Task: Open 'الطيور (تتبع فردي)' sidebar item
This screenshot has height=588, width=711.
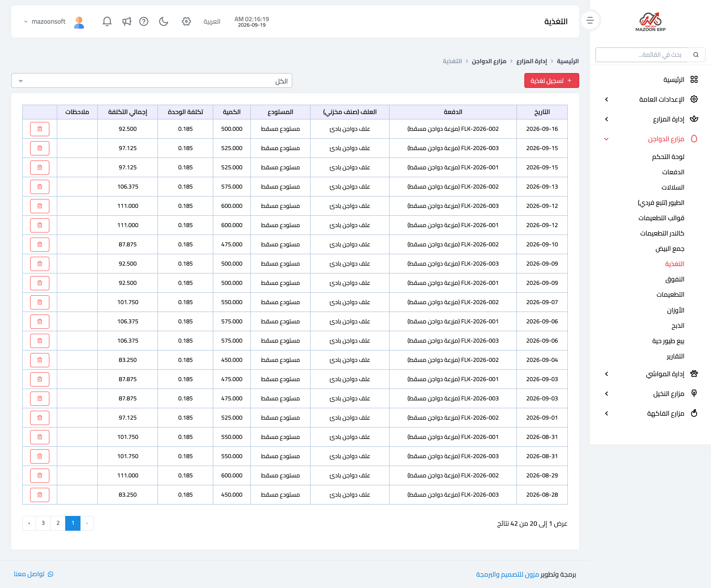Action: pos(661,203)
